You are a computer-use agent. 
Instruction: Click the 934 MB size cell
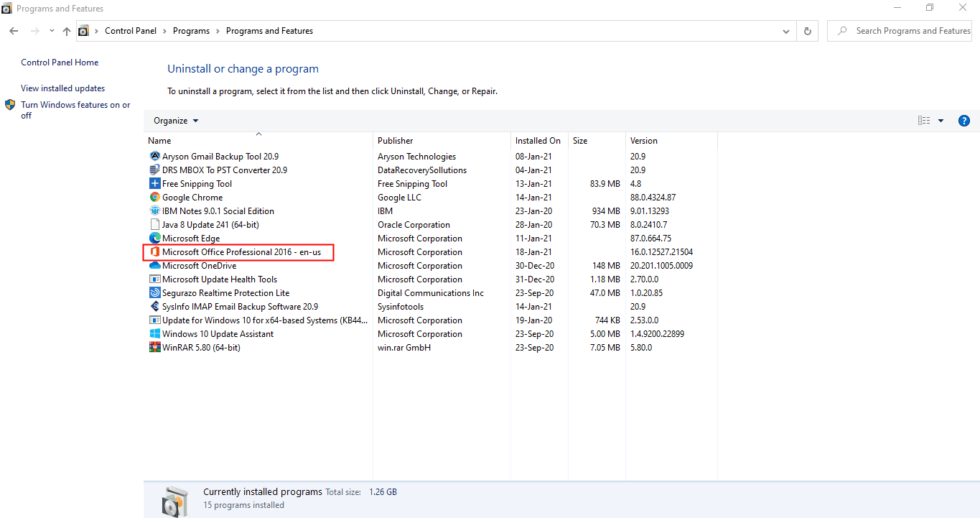point(605,211)
